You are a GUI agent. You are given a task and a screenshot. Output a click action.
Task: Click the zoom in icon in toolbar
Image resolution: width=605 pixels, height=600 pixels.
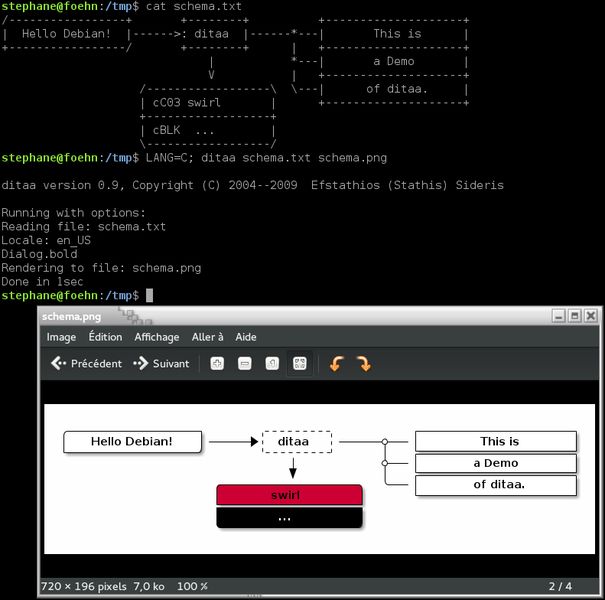click(217, 363)
